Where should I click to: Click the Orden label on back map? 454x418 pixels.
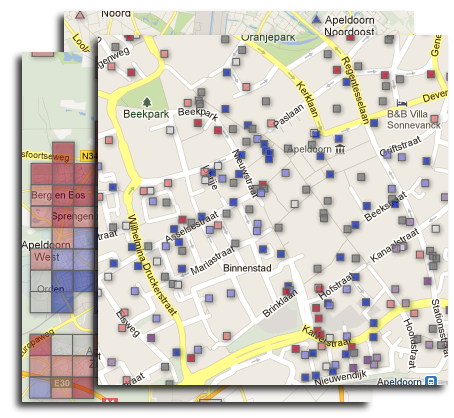51,289
